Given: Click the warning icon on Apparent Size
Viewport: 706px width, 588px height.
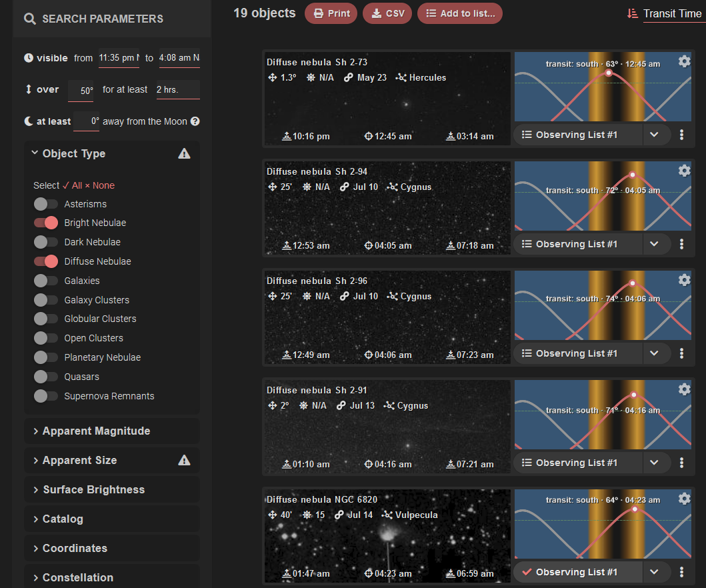Looking at the screenshot, I should pyautogui.click(x=185, y=460).
